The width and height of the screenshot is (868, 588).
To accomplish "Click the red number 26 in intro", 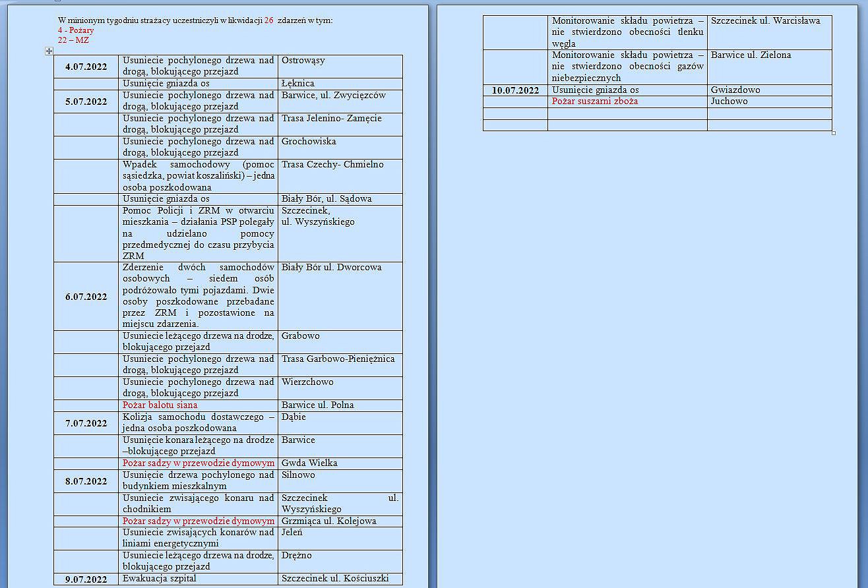I will (x=268, y=20).
